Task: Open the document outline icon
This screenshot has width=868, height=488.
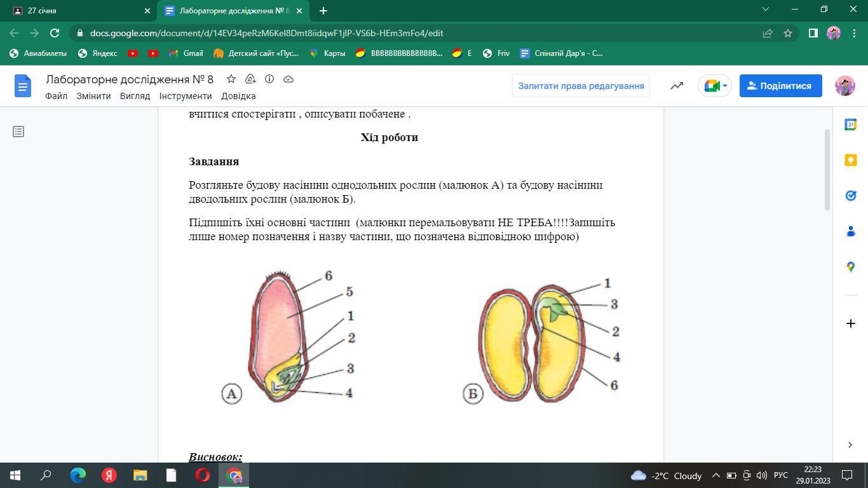Action: pos(18,132)
